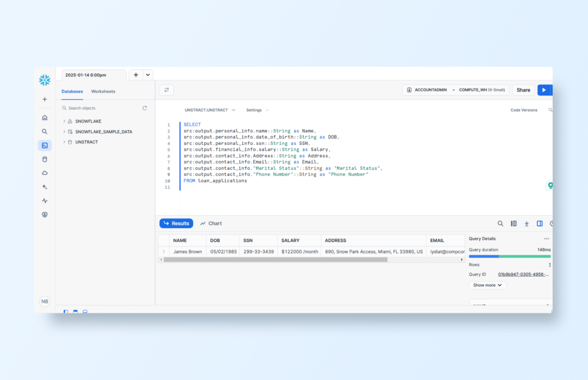
Task: Open the Admin shield icon in sidebar
Action: [x=45, y=214]
